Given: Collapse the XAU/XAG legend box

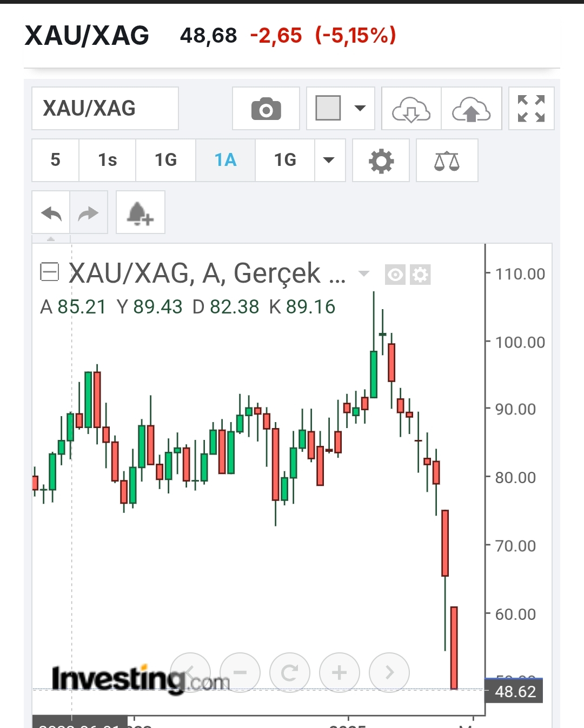Looking at the screenshot, I should tap(50, 271).
